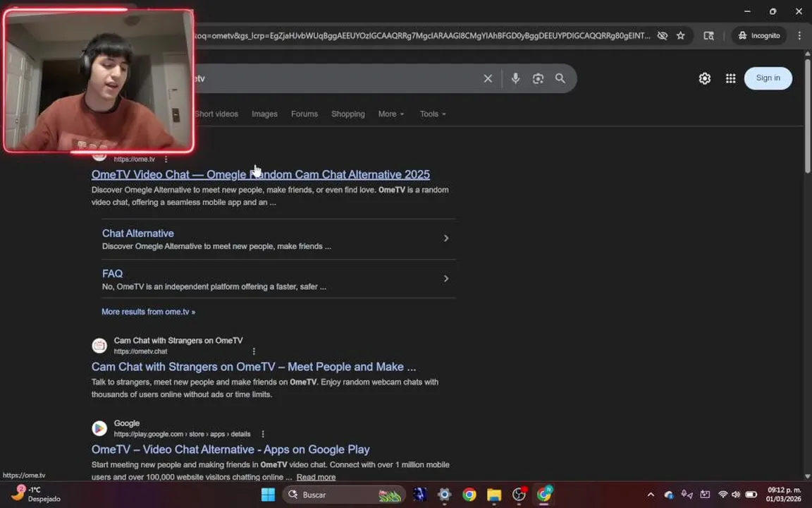Screen dimensions: 812x508
Task: Open the volume tray icon
Action: [736, 495]
